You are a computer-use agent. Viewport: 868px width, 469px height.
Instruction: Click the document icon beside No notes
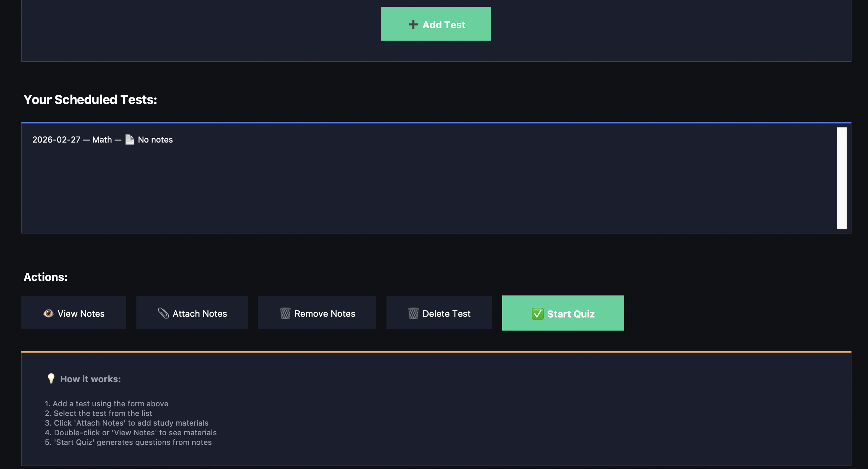[x=130, y=139]
